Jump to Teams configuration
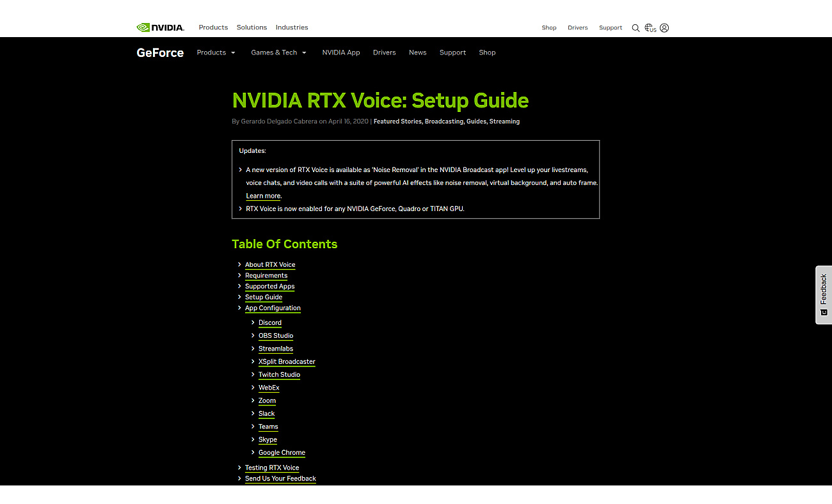832x504 pixels. pos(268,427)
